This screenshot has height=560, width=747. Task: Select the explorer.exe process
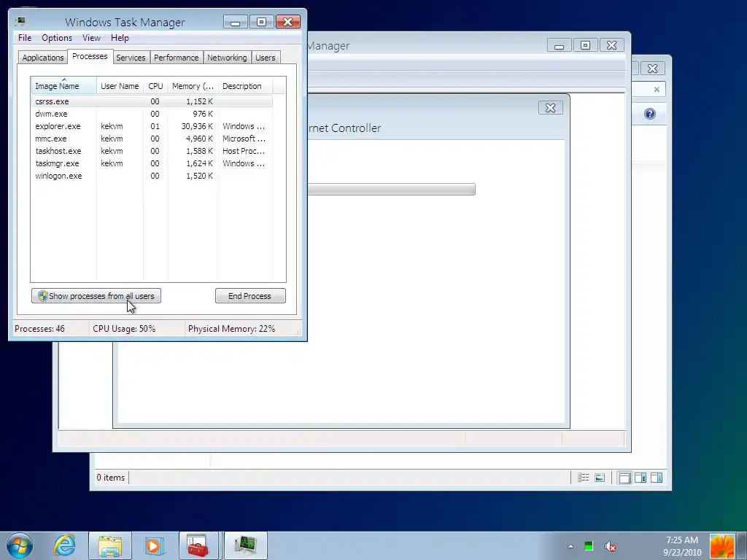152,126
